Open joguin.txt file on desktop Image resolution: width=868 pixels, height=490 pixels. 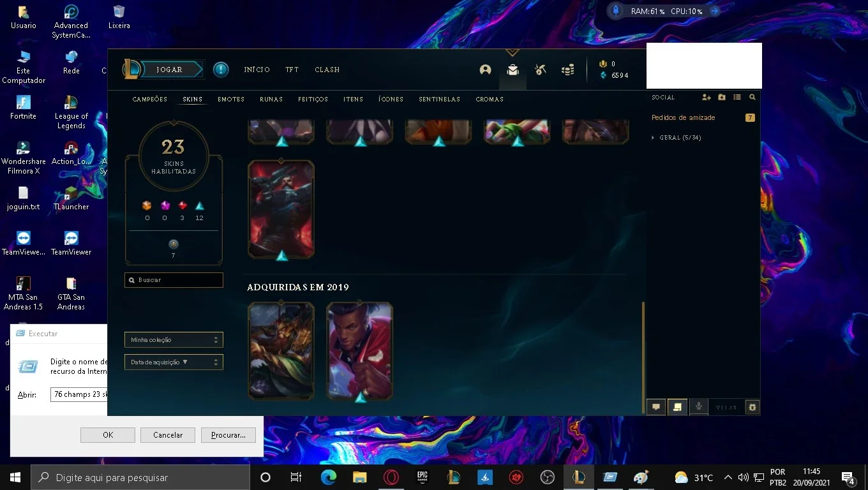coord(24,198)
